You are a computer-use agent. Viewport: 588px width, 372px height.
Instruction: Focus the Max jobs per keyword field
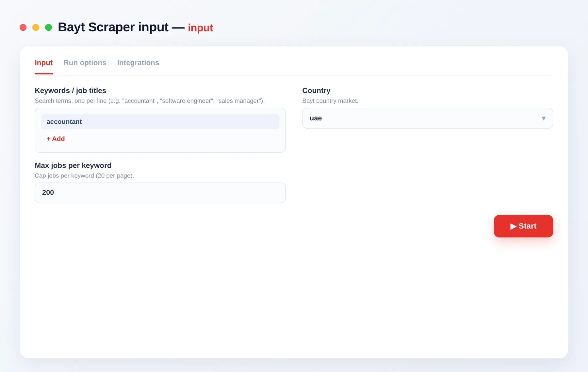[160, 193]
